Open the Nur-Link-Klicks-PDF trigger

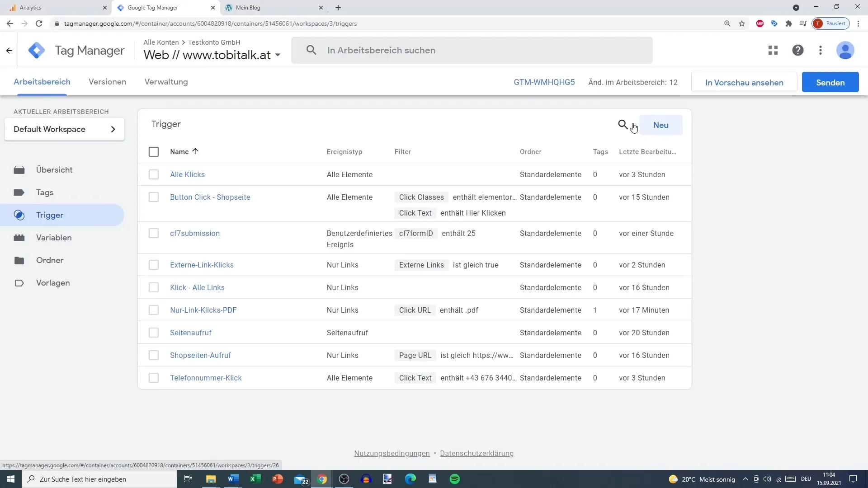tap(203, 310)
